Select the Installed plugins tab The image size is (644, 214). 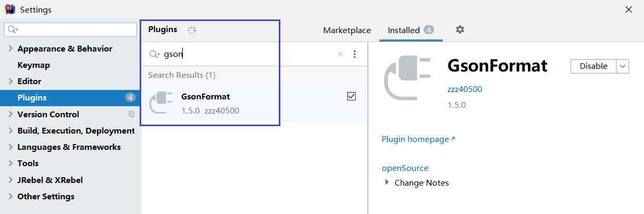(x=404, y=30)
